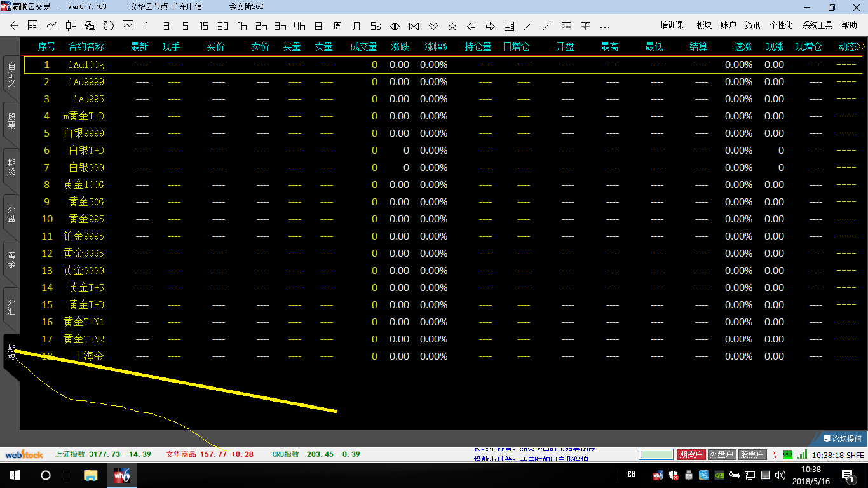The height and width of the screenshot is (488, 868).
Task: Open the 系统工具 menu
Action: 817,25
